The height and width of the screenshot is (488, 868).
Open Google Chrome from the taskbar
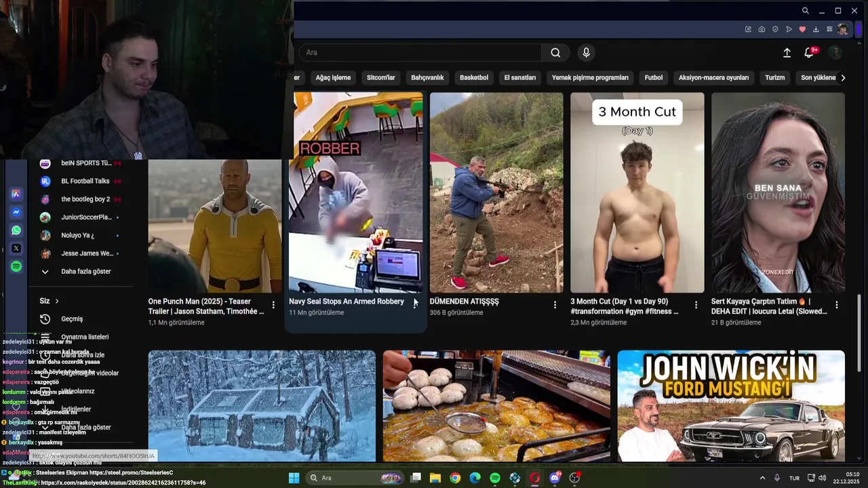tap(455, 478)
